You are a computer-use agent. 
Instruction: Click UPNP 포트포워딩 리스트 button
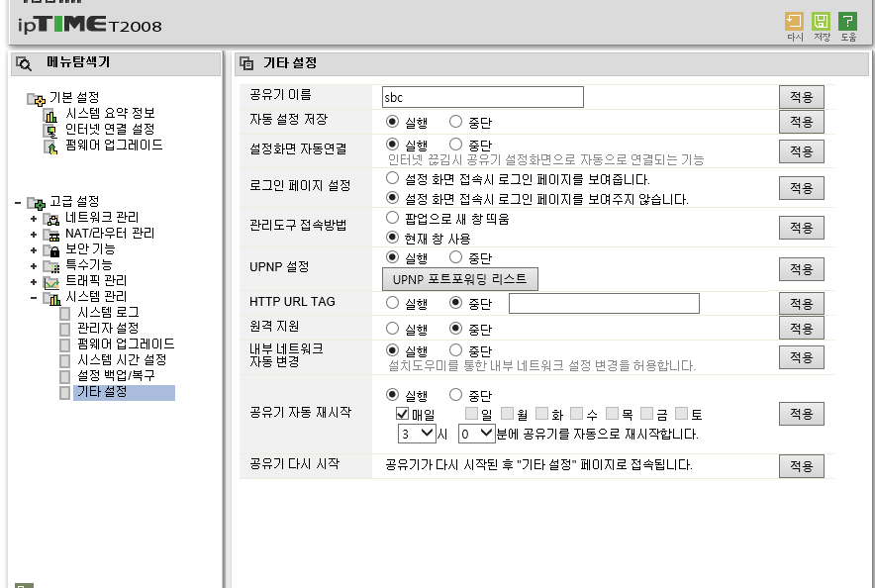tap(460, 279)
